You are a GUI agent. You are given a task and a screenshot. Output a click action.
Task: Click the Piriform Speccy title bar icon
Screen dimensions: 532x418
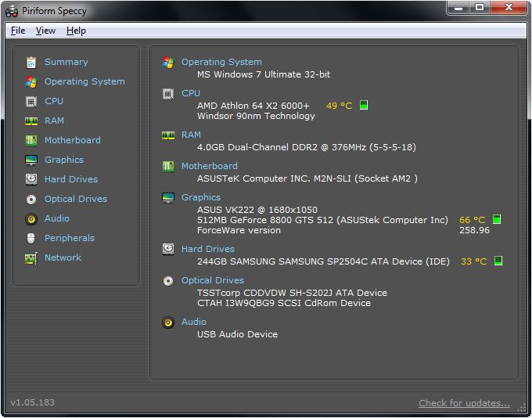click(x=12, y=12)
